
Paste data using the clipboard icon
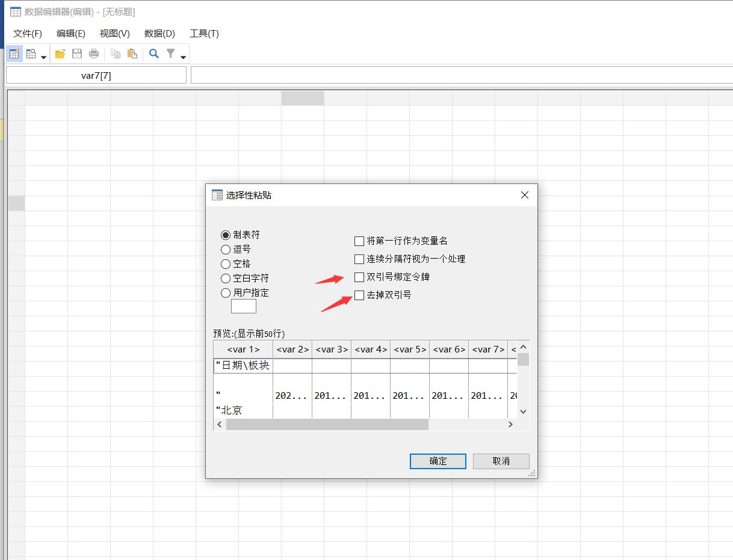(132, 54)
